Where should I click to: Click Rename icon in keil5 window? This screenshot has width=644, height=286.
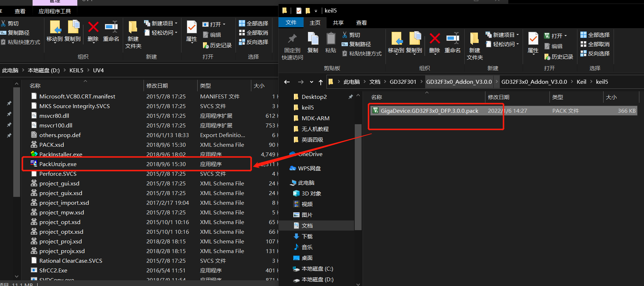[452, 39]
